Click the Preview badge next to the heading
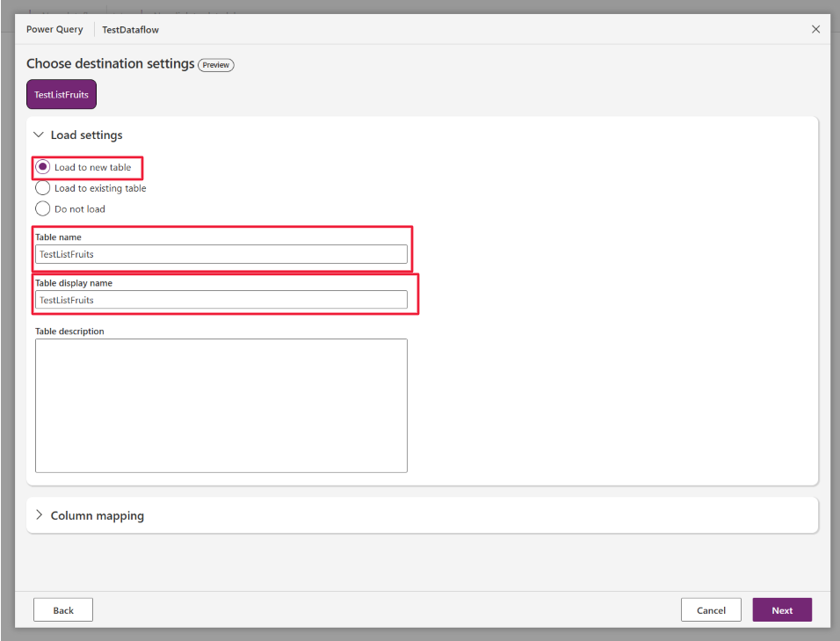Image resolution: width=840 pixels, height=641 pixels. click(215, 64)
